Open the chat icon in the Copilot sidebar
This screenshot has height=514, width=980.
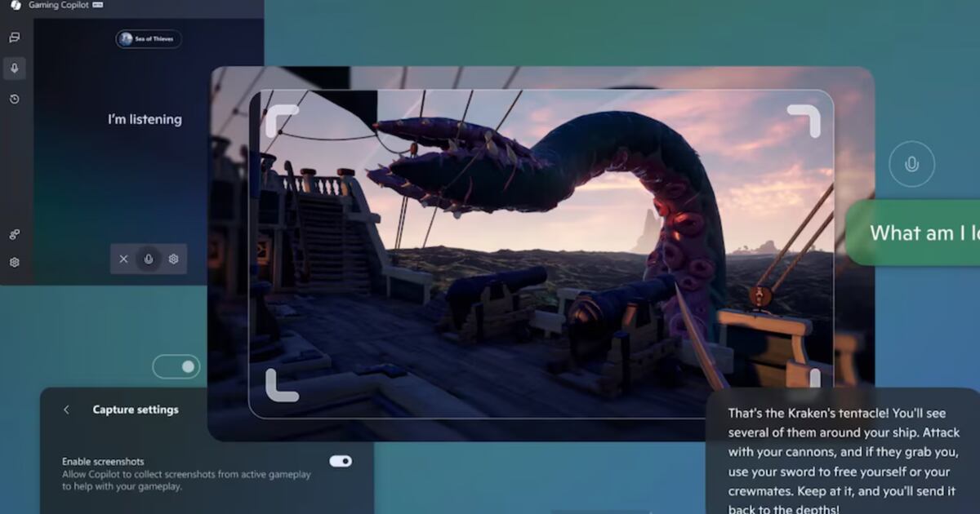(x=14, y=38)
